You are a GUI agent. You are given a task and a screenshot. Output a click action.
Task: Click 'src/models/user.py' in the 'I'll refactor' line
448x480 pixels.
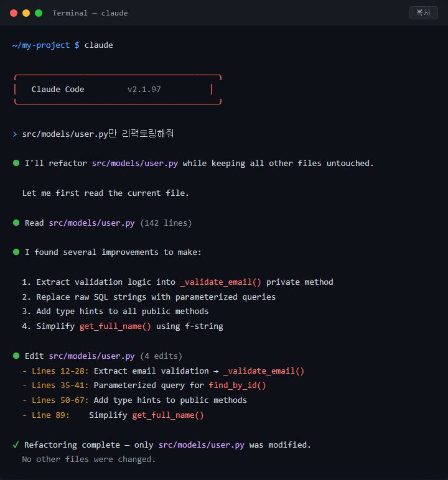135,164
